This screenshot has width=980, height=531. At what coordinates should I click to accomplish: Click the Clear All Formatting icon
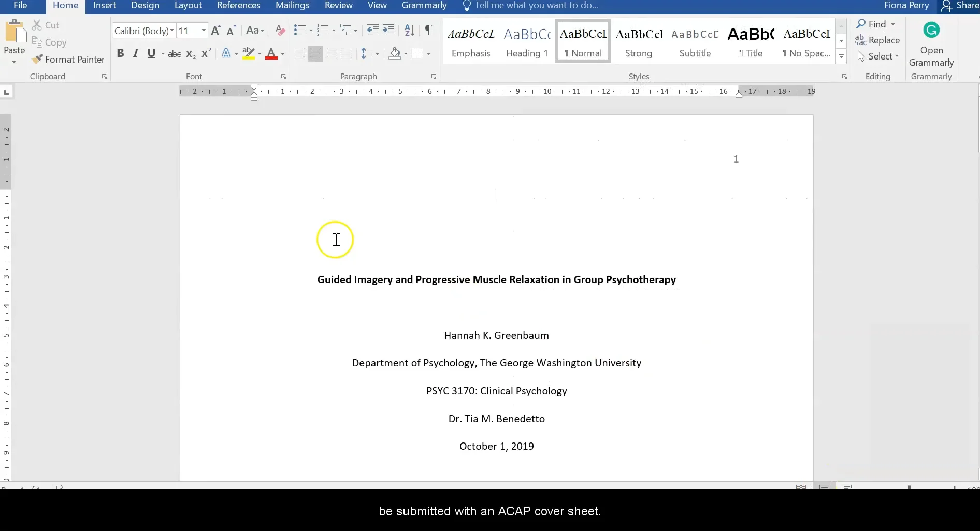tap(280, 31)
